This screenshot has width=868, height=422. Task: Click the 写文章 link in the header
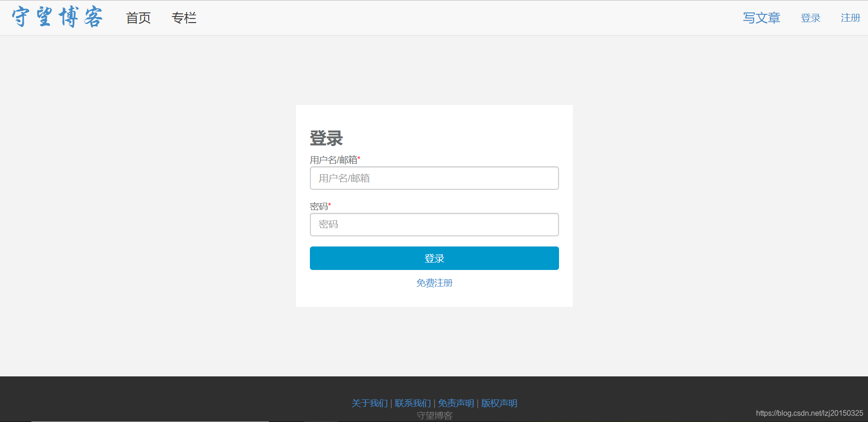[762, 18]
